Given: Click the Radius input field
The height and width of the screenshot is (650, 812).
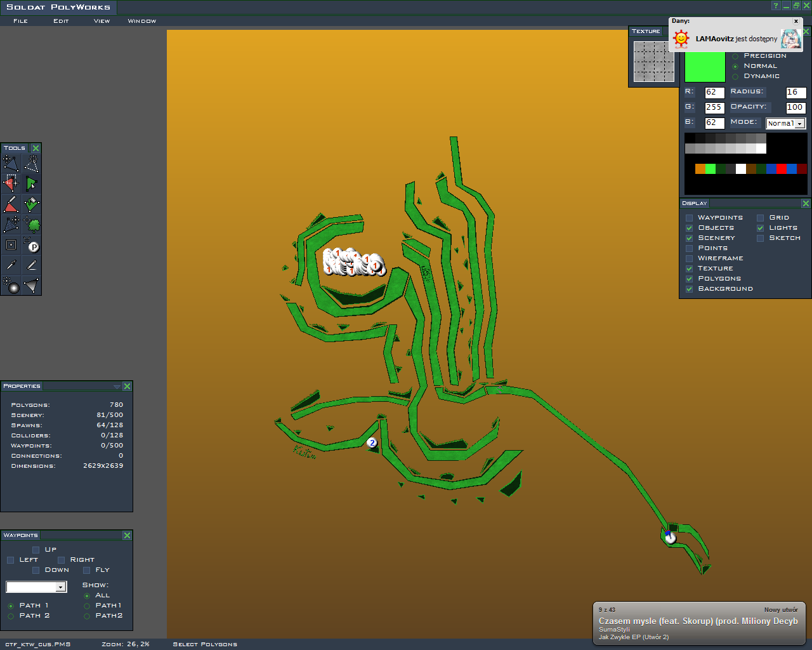Looking at the screenshot, I should coord(796,93).
